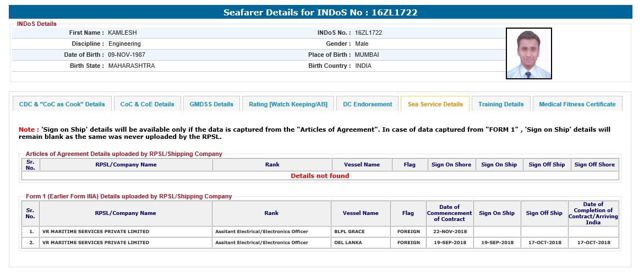644x275 pixels.
Task: Switch to the Training Details tab
Action: click(501, 104)
